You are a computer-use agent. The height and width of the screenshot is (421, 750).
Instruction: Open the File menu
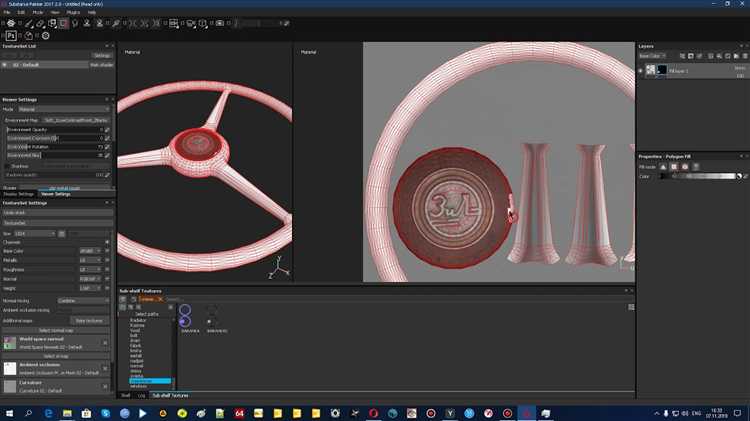click(x=7, y=12)
